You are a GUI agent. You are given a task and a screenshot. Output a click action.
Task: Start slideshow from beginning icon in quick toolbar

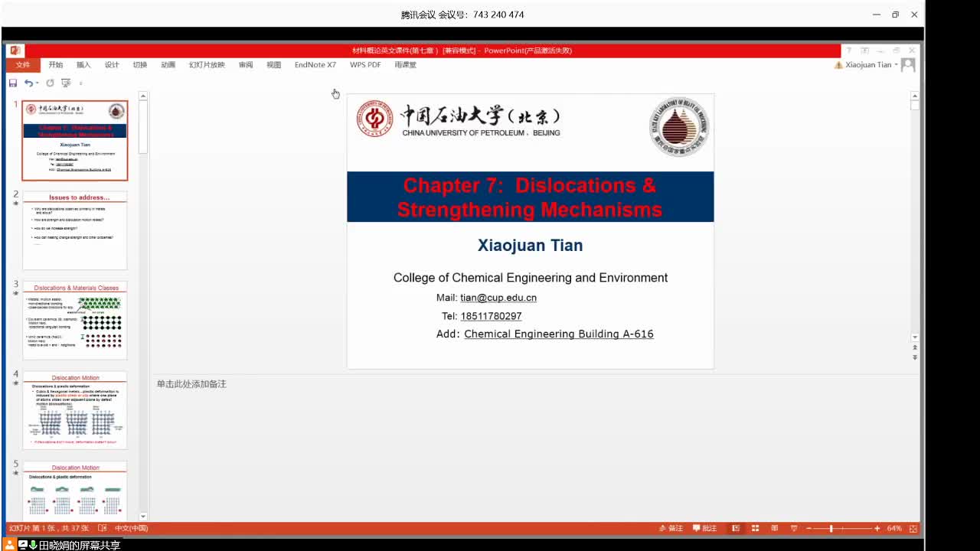tap(67, 83)
